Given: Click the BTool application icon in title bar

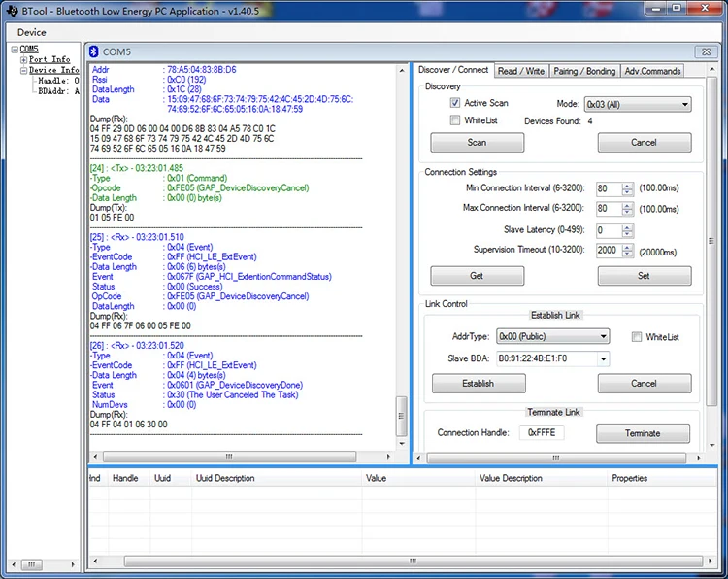Looking at the screenshot, I should point(11,10).
